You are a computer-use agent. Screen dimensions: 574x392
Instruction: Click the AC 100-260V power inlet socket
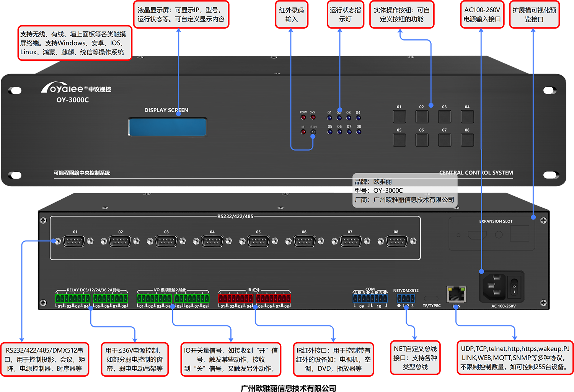[493, 287]
